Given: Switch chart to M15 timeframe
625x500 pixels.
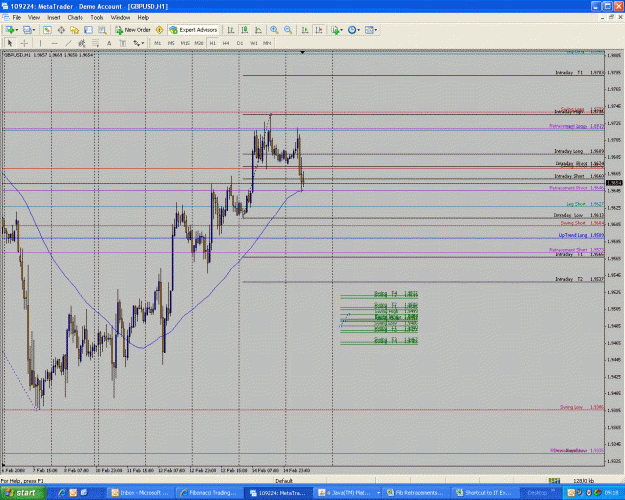Looking at the screenshot, I should tap(185, 43).
